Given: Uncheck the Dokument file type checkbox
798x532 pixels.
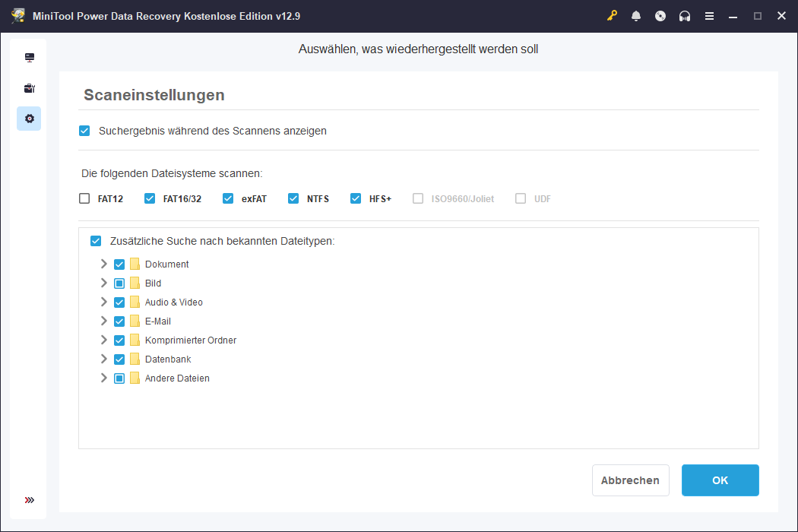Looking at the screenshot, I should 119,264.
